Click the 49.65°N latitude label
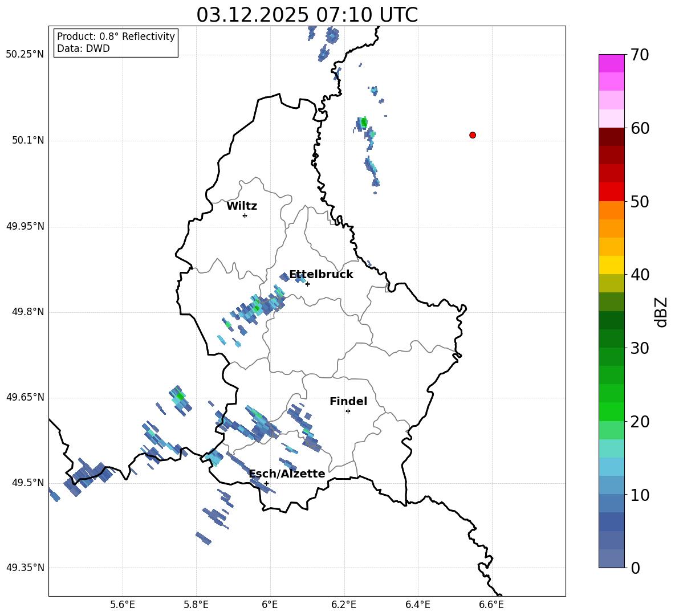The image size is (675, 616). 25,397
